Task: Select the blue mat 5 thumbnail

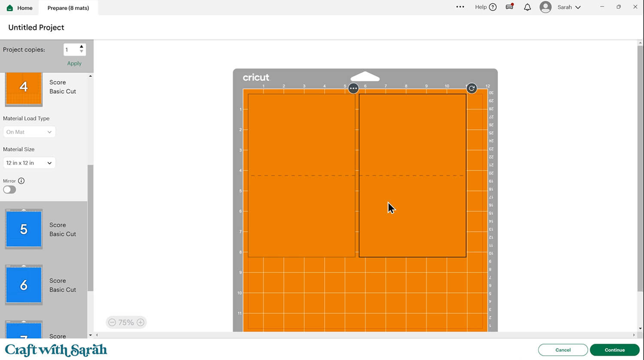Action: (24, 229)
